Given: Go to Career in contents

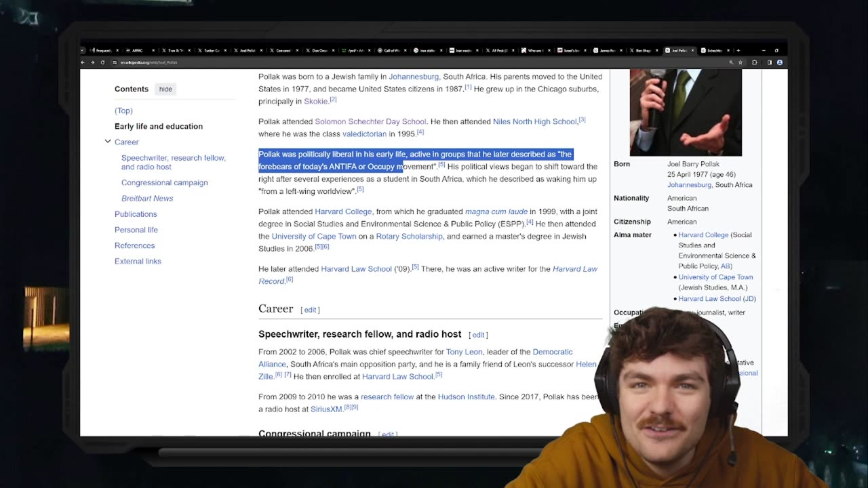Looking at the screenshot, I should click(126, 142).
